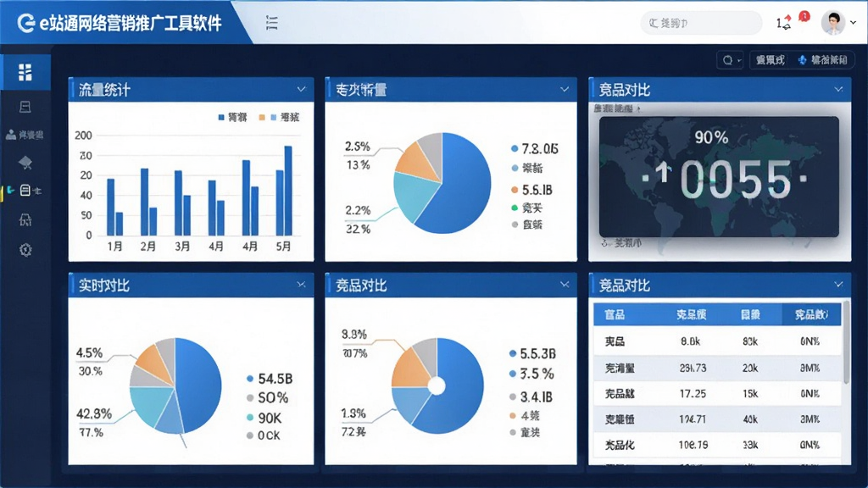Close the 竞品对比 donut chart panel

(x=565, y=285)
